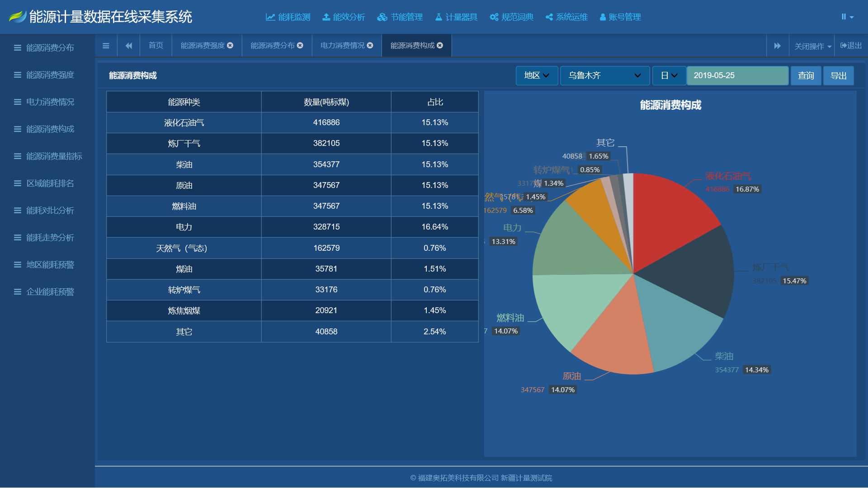Click the 2019-05-25 date input field
The width and height of the screenshot is (868, 488).
point(737,75)
